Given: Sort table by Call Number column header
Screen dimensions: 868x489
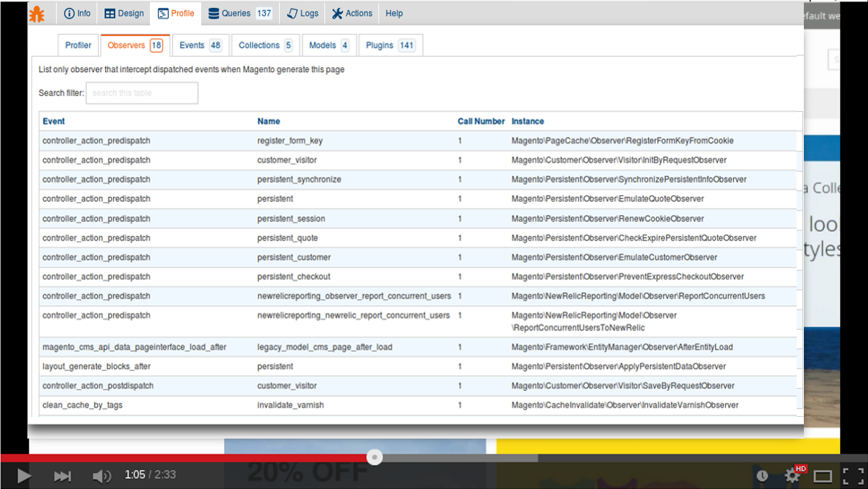Looking at the screenshot, I should [481, 121].
